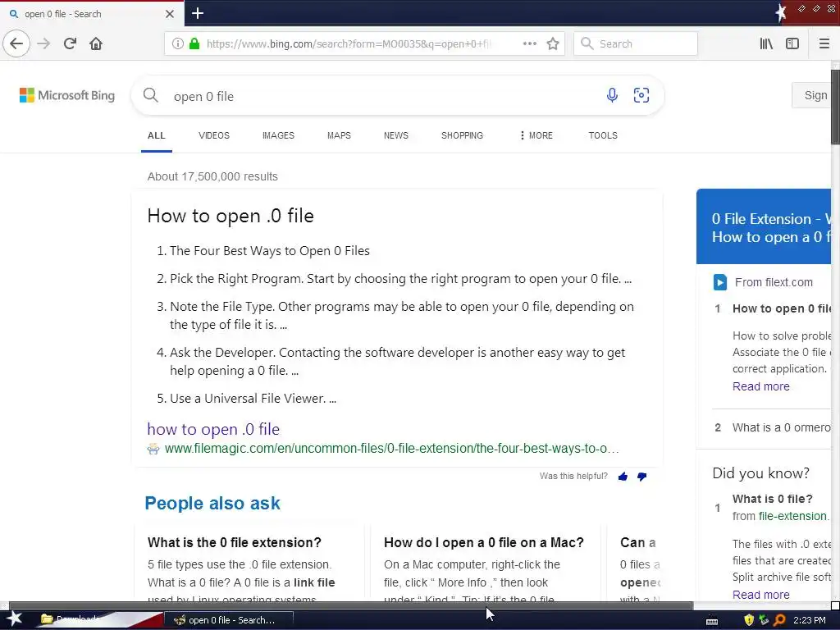Click the Sign in button
This screenshot has width=840, height=630.
(x=811, y=95)
